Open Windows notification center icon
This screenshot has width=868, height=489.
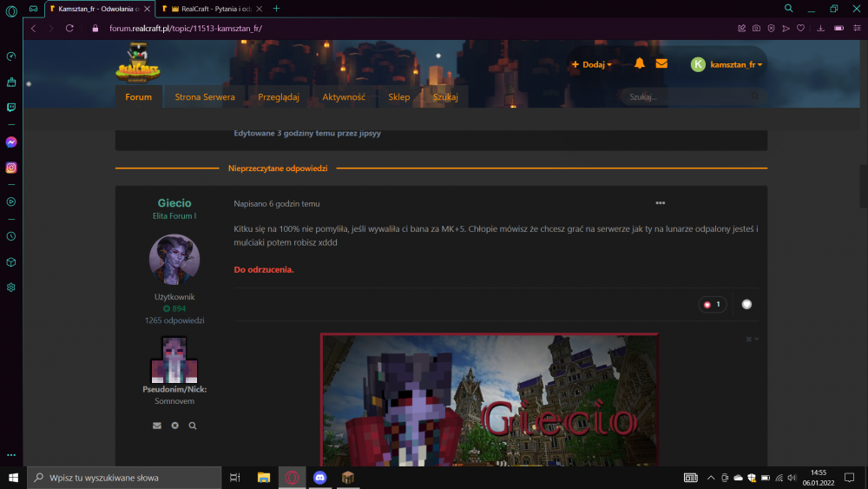point(849,478)
